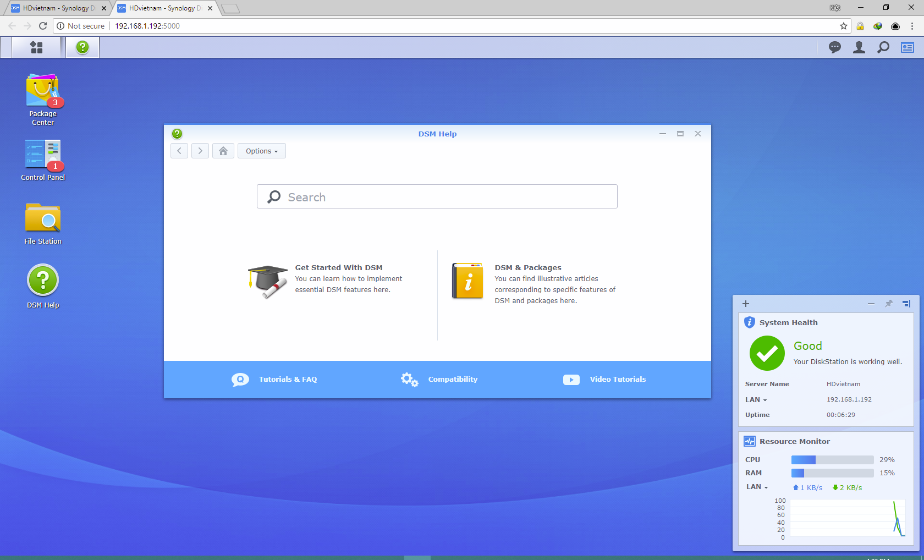924x560 pixels.
Task: Click the RAM usage bar
Action: point(832,473)
